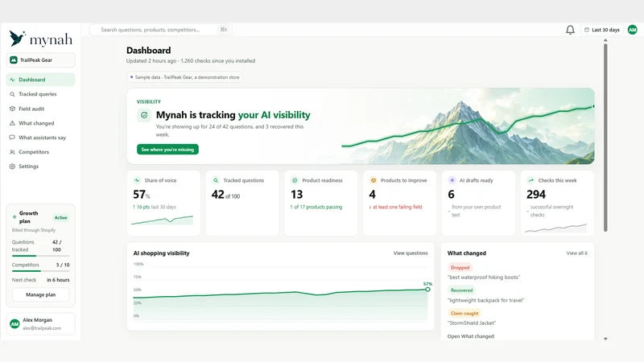Click the Alex Morgan avatar in sidebar
Image resolution: width=644 pixels, height=362 pixels.
click(x=14, y=324)
